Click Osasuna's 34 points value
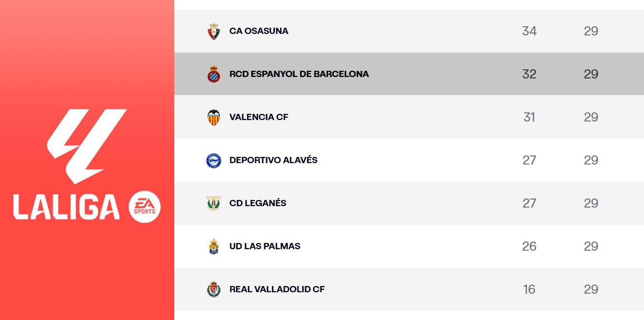Image resolution: width=644 pixels, height=320 pixels. pos(529,31)
